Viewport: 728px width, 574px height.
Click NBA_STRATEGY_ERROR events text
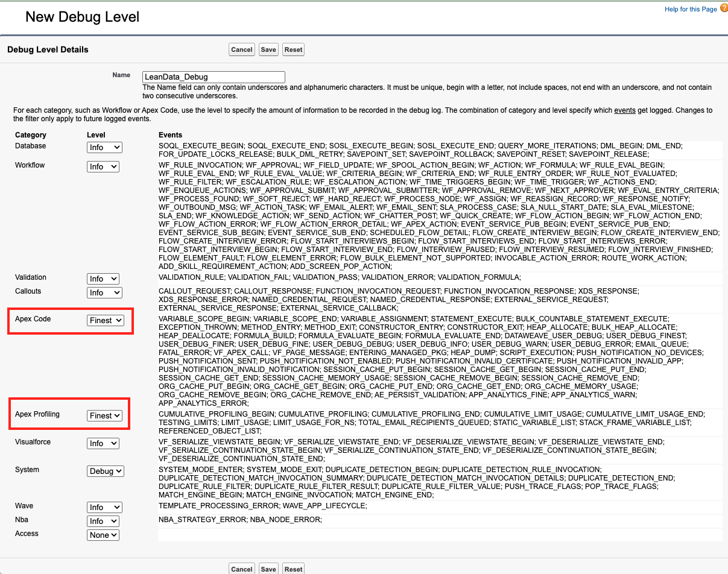pos(201,520)
